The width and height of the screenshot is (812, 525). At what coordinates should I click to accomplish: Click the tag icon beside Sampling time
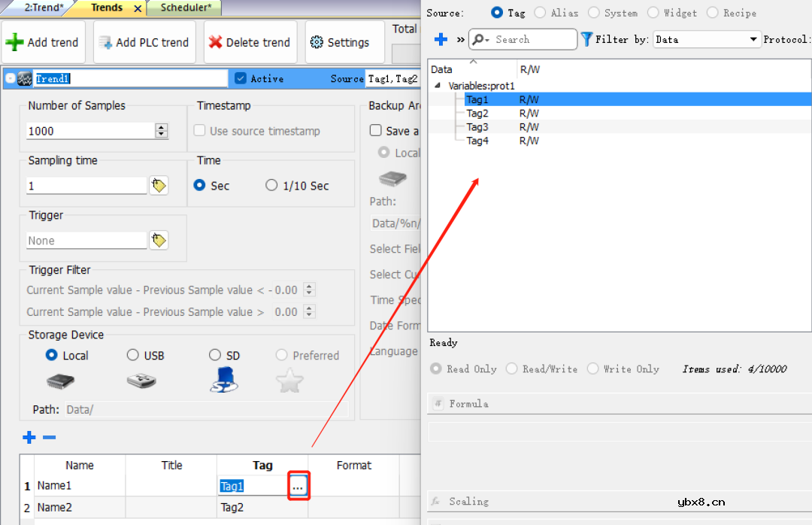click(158, 186)
